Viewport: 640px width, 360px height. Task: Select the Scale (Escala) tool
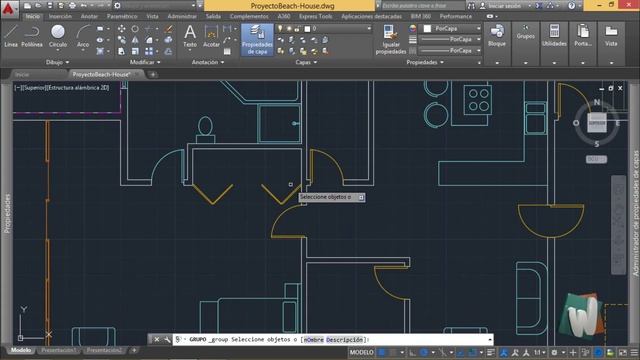[135, 51]
